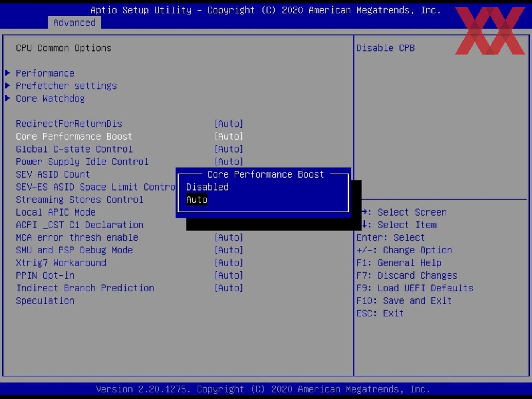
Task: Open MCA error thresh enable [Auto] value
Action: pyautogui.click(x=228, y=237)
